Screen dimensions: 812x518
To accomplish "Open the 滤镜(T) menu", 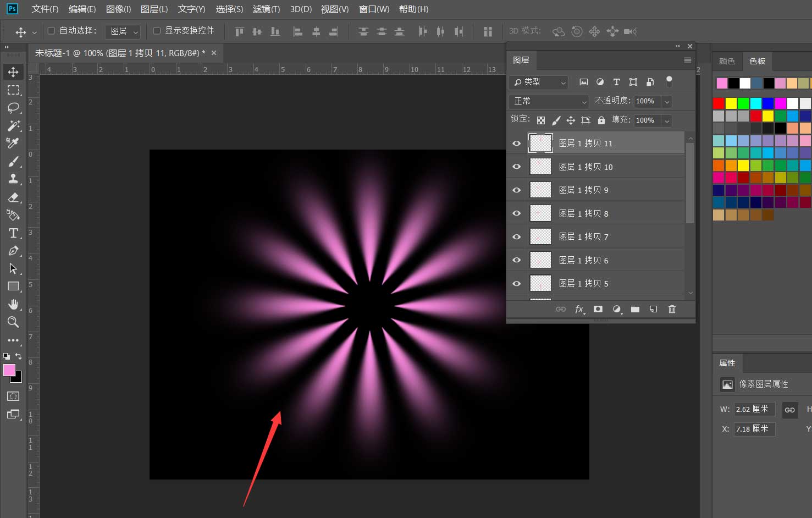I will [266, 9].
